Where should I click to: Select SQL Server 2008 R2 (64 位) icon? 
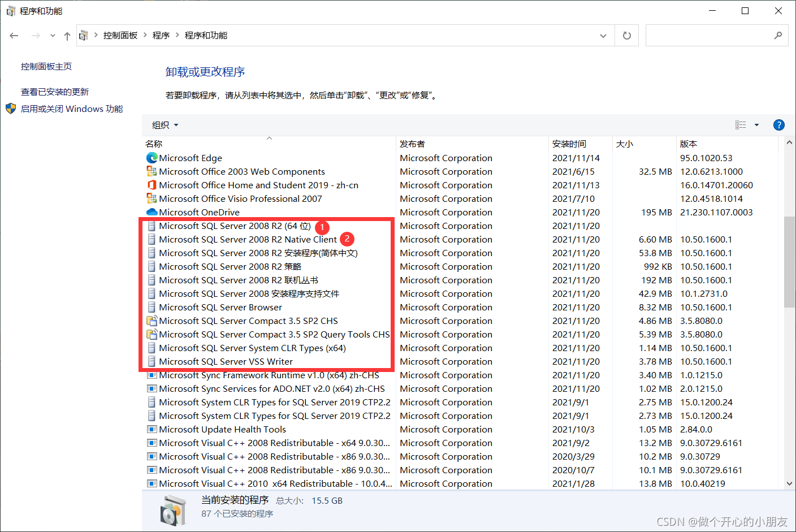pyautogui.click(x=152, y=226)
